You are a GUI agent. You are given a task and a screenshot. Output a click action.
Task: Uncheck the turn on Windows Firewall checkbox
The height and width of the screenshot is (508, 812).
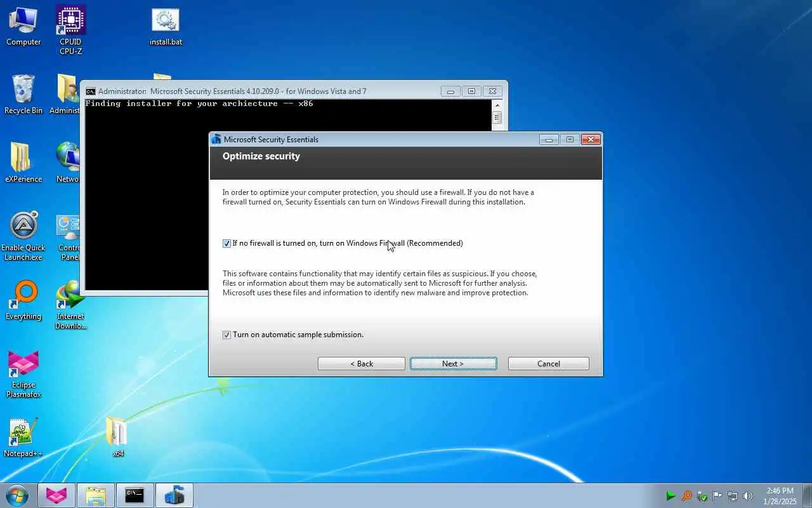pyautogui.click(x=226, y=243)
